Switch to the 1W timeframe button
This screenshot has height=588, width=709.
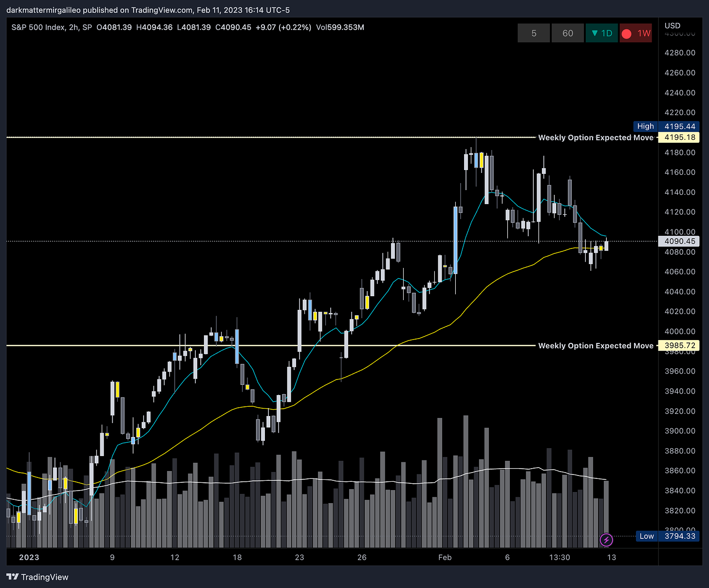[636, 33]
